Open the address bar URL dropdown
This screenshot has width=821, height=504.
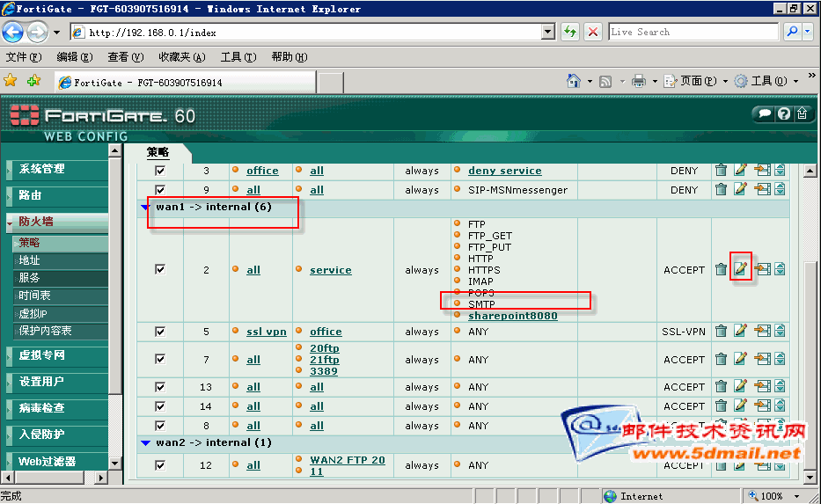coord(548,32)
